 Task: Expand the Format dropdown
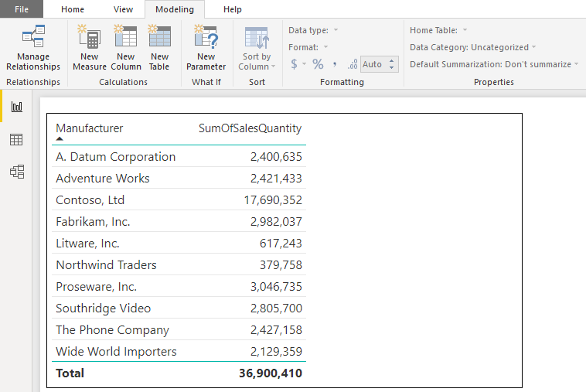(x=326, y=47)
